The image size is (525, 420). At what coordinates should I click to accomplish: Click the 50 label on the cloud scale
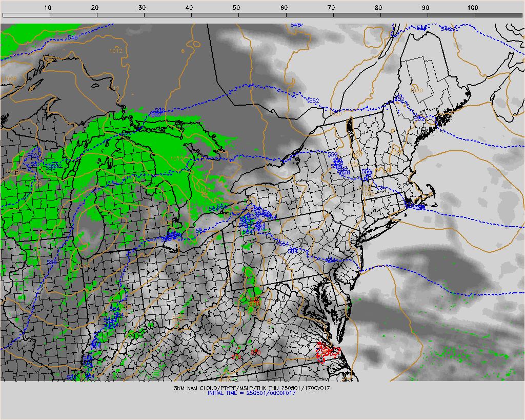(236, 7)
